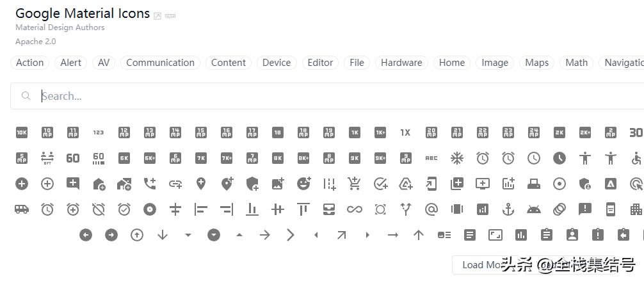644x281 pixels.
Task: Select the add link icon
Action: 175,184
